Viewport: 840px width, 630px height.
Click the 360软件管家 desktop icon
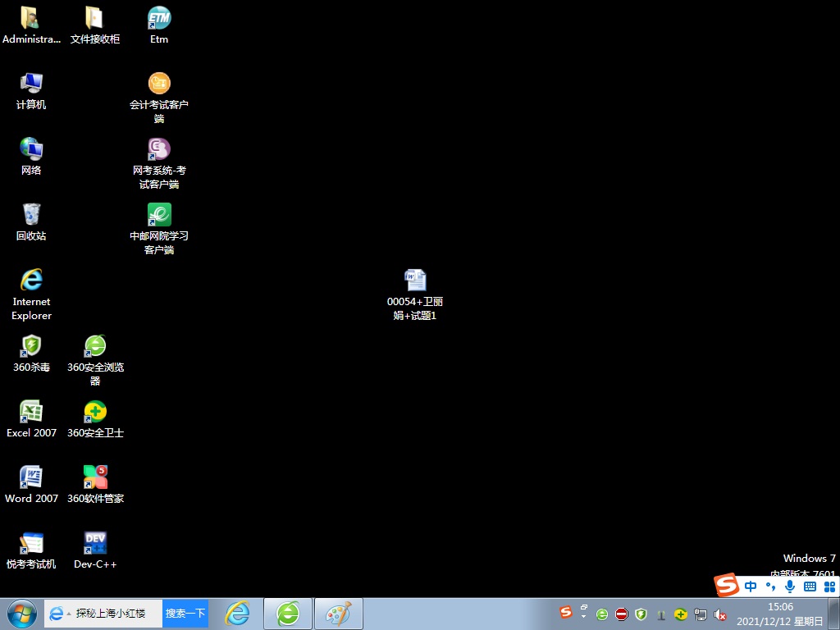tap(95, 478)
